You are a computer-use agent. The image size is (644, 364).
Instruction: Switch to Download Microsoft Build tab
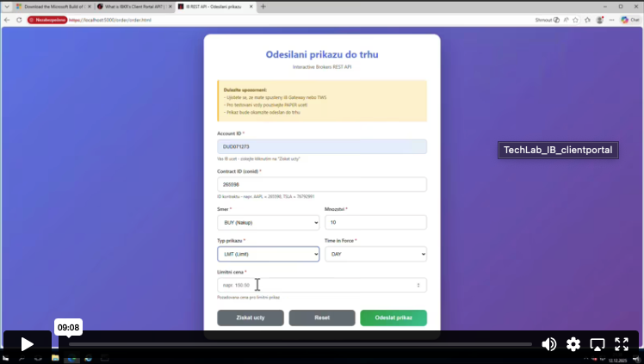[53, 7]
